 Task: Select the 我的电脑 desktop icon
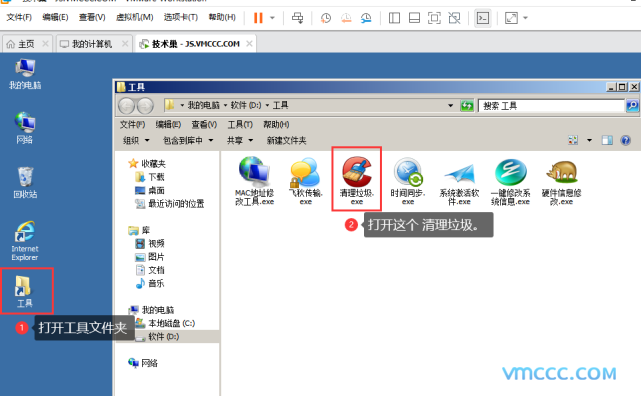point(25,74)
